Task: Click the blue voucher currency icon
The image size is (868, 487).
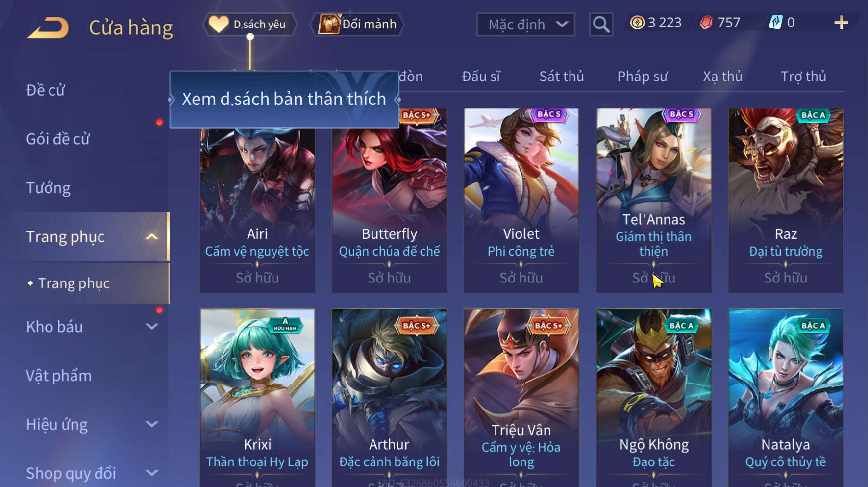Action: (775, 23)
